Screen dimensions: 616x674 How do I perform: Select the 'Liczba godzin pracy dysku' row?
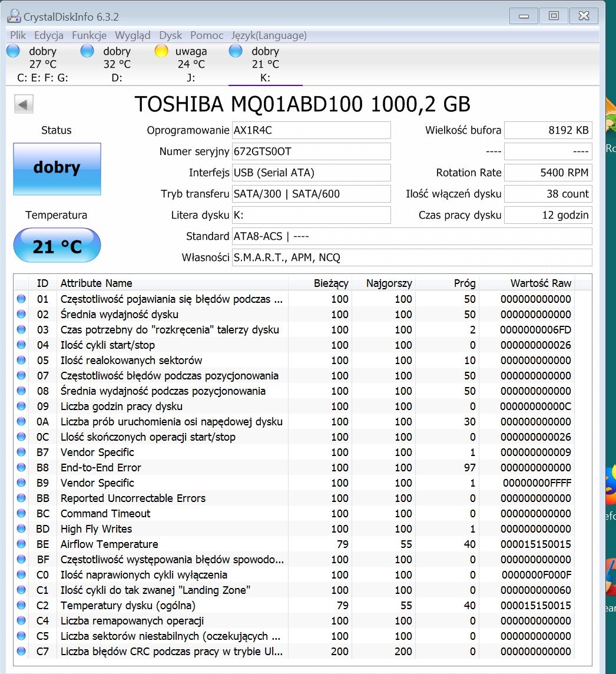click(294, 406)
